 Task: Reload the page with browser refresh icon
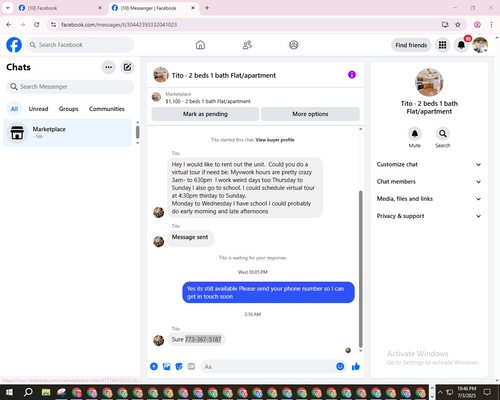[x=37, y=25]
